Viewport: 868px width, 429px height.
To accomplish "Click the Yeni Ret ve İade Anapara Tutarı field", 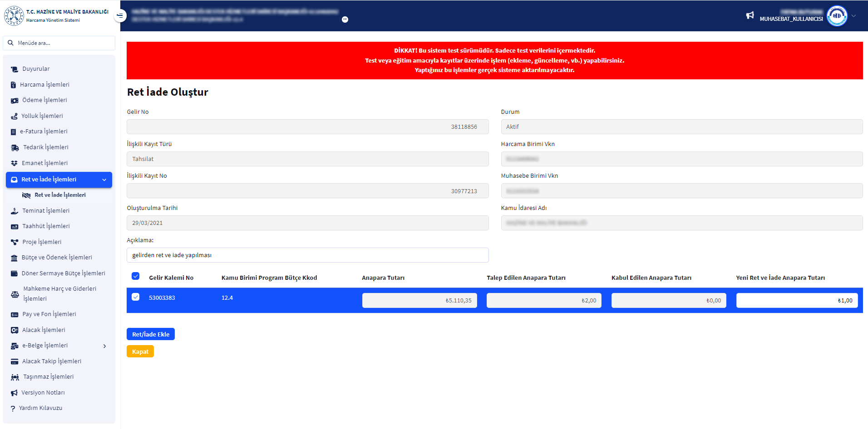I will (796, 300).
